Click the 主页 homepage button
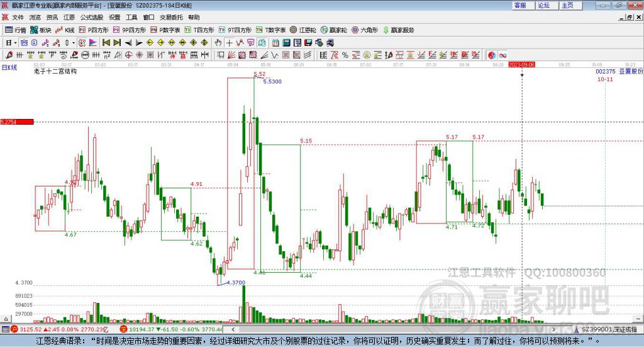 [571, 5]
